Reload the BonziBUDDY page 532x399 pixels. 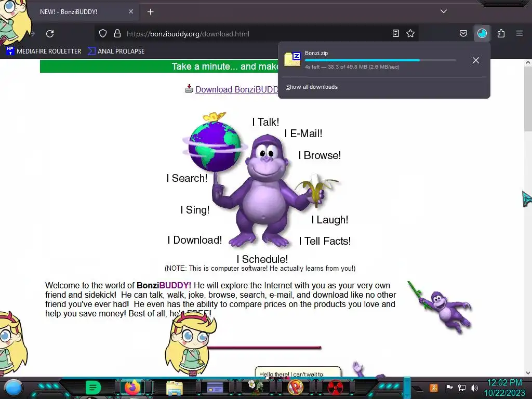click(x=50, y=34)
